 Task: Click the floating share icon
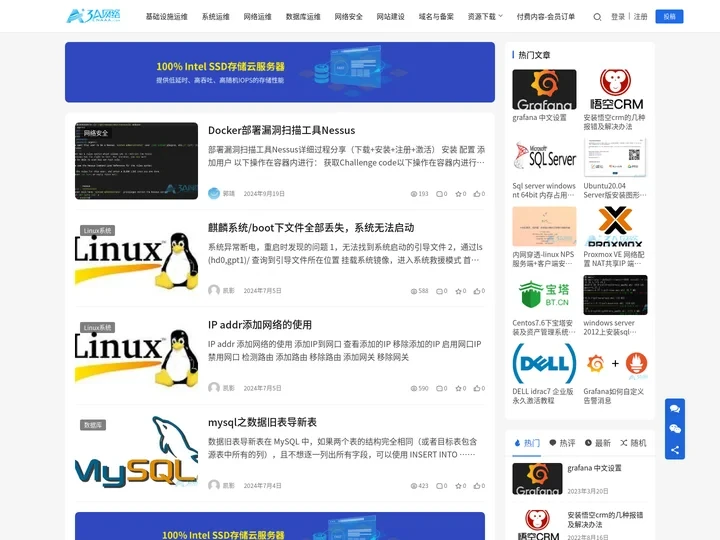675,450
